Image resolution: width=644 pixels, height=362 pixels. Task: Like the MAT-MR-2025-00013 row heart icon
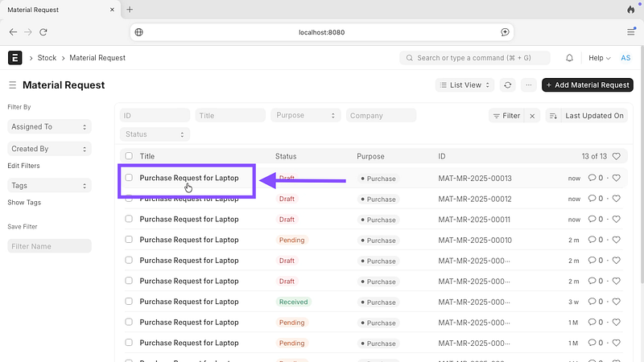617,178
